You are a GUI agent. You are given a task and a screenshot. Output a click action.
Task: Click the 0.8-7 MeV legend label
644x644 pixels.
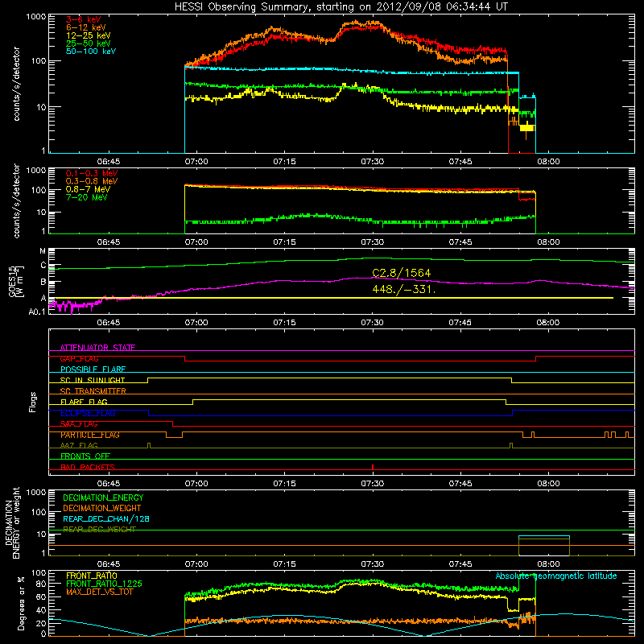pos(88,189)
